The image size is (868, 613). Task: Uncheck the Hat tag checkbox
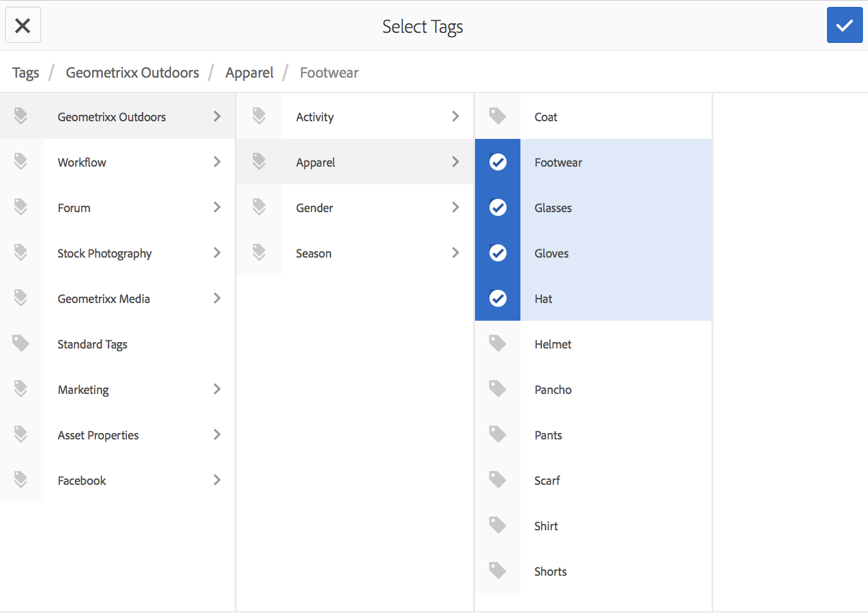pyautogui.click(x=498, y=299)
